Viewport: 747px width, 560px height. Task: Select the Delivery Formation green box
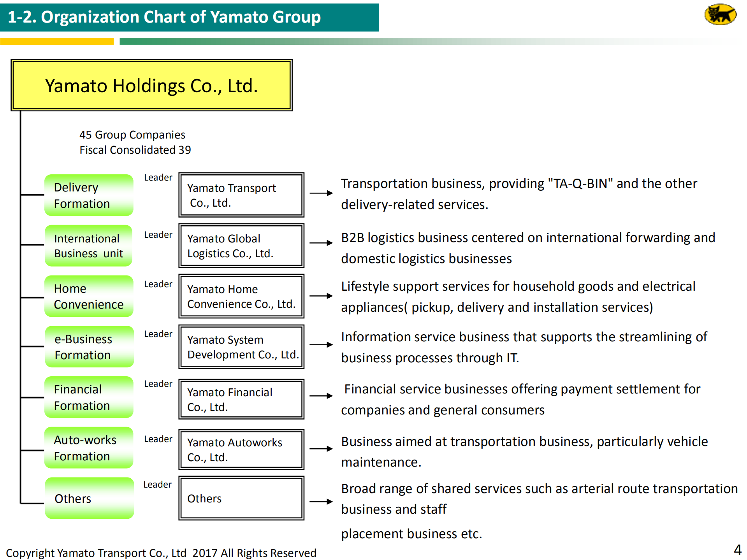[89, 195]
